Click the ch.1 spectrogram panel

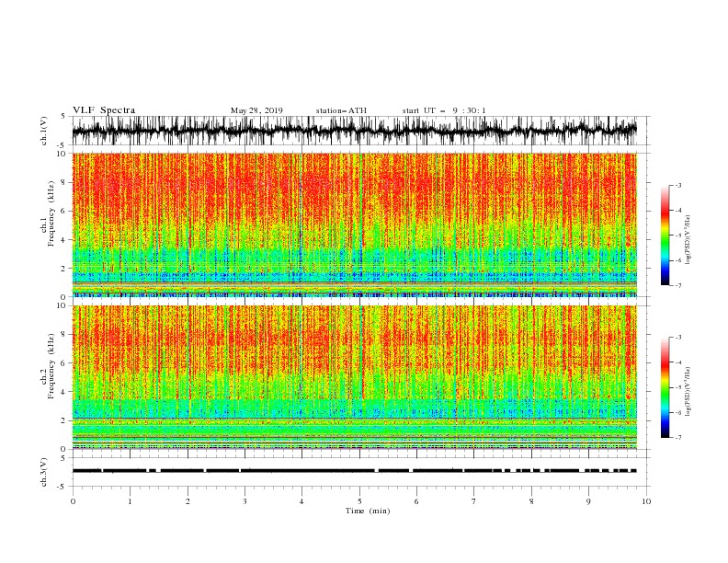pyautogui.click(x=354, y=224)
